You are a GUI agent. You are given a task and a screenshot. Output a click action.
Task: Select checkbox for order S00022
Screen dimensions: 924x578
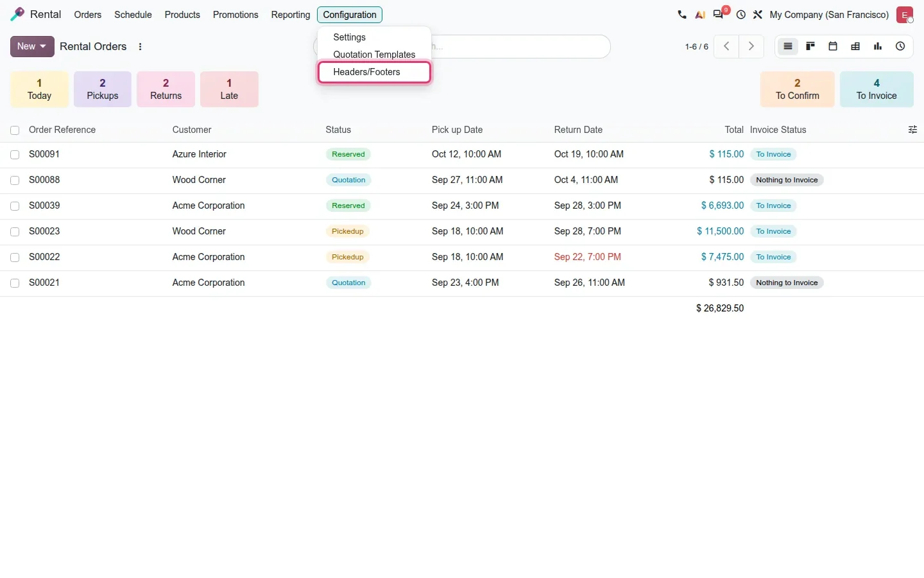click(x=15, y=258)
